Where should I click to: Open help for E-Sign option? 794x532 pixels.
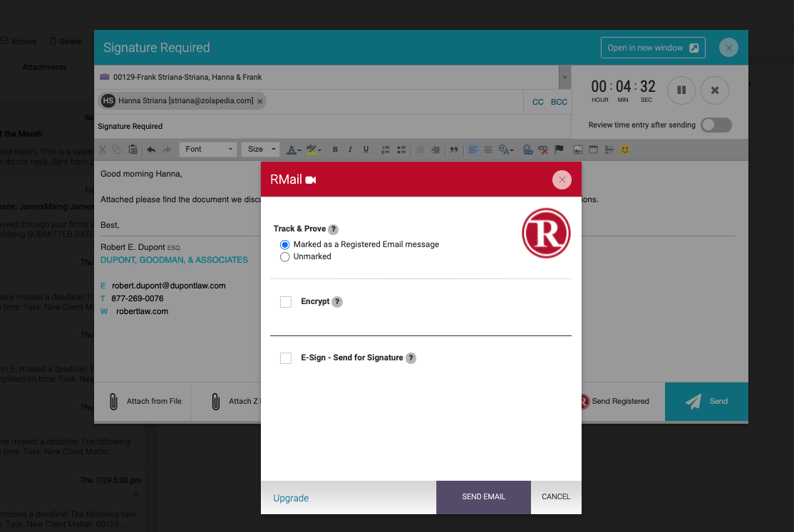click(411, 358)
